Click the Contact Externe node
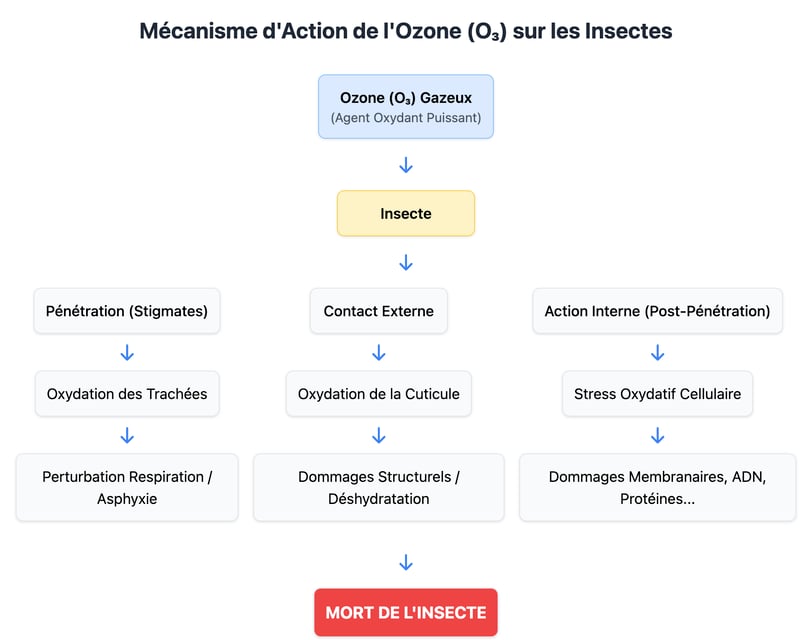The height and width of the screenshot is (640, 812). coord(379,311)
